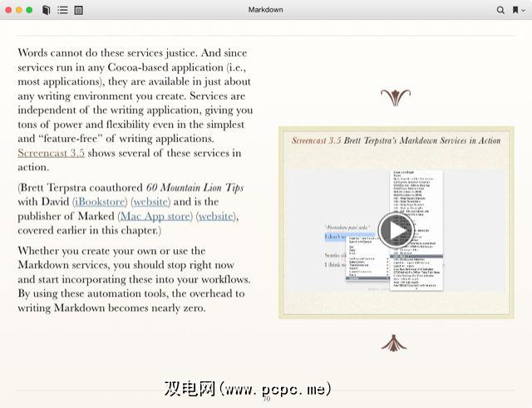Open the Mac App store link
The height and width of the screenshot is (408, 532).
click(155, 216)
